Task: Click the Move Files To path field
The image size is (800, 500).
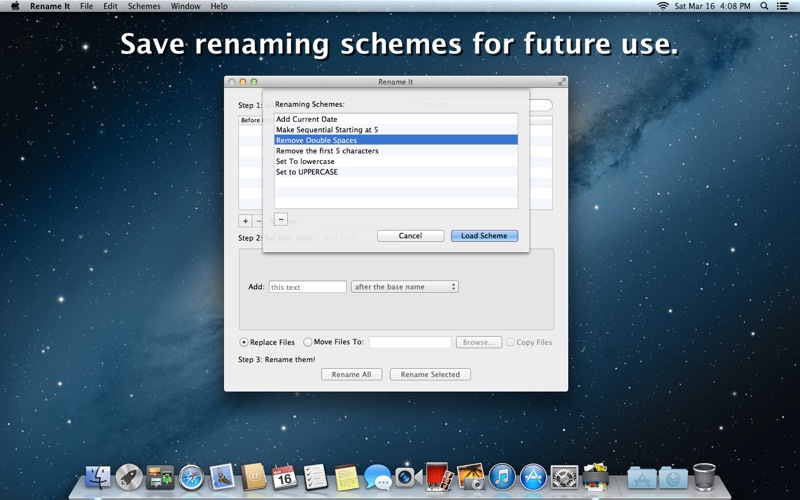Action: point(410,342)
